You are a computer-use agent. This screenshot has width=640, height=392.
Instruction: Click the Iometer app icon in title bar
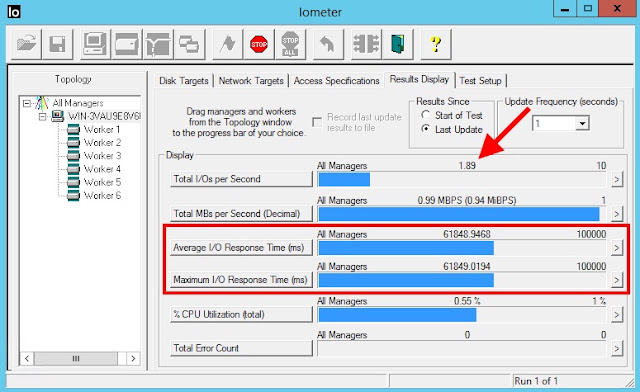click(x=14, y=11)
